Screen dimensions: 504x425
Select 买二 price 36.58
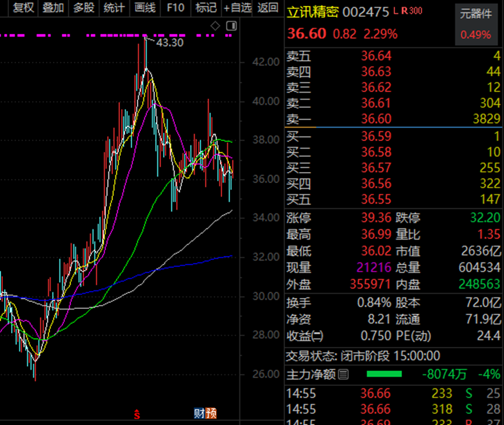pos(376,152)
